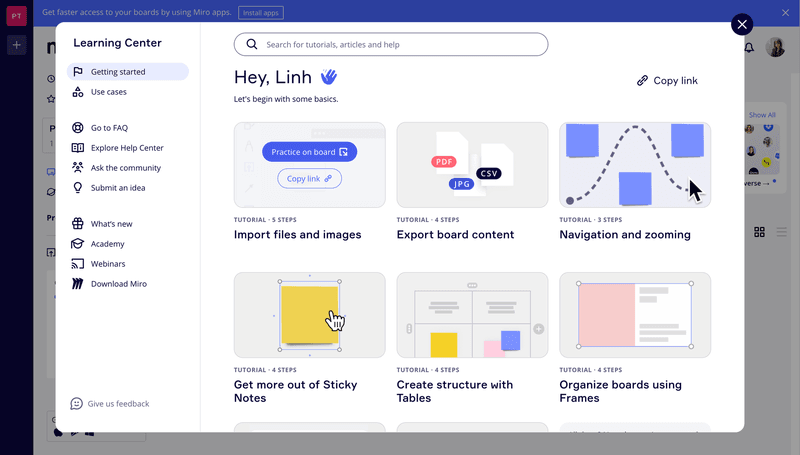800x455 pixels.
Task: Click Copy link button on tutorial card
Action: click(309, 179)
